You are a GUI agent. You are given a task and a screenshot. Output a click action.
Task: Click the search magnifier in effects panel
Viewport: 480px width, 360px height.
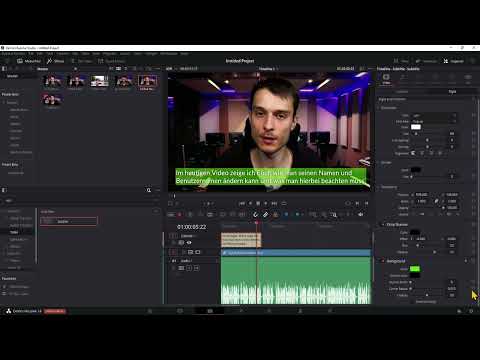coord(149,190)
